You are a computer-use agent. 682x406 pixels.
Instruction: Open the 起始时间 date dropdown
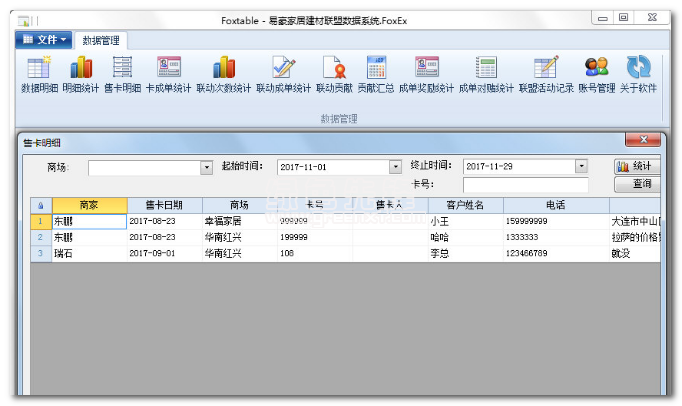(x=395, y=168)
